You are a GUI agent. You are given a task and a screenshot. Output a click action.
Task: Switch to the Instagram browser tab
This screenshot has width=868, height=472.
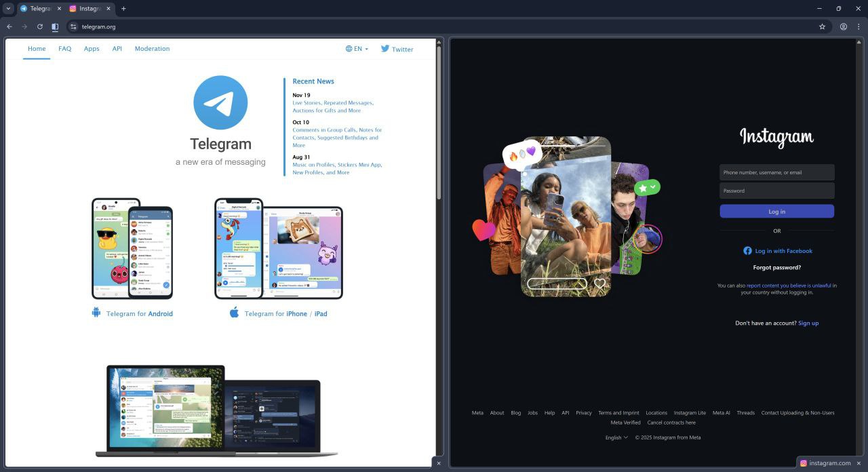click(90, 9)
